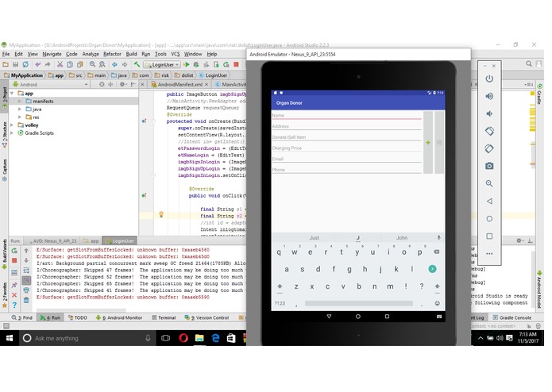Open the VCS menu
This screenshot has height=392, width=552.
(175, 54)
